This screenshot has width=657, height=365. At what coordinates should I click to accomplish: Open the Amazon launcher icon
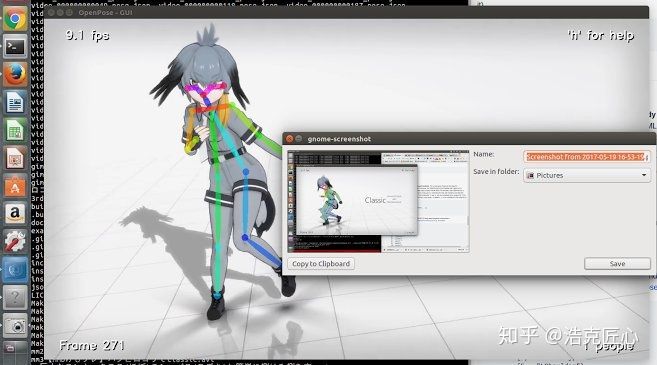(15, 214)
